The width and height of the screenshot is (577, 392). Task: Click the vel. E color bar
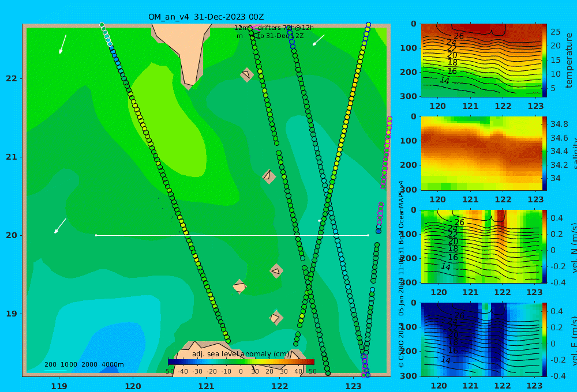545,340
